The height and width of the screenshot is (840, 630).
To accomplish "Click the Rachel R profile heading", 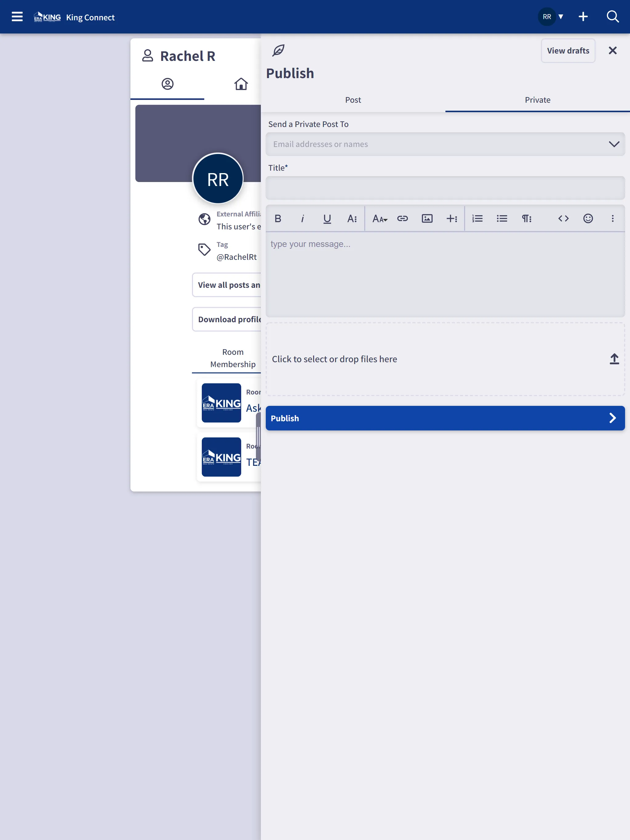I will point(188,56).
